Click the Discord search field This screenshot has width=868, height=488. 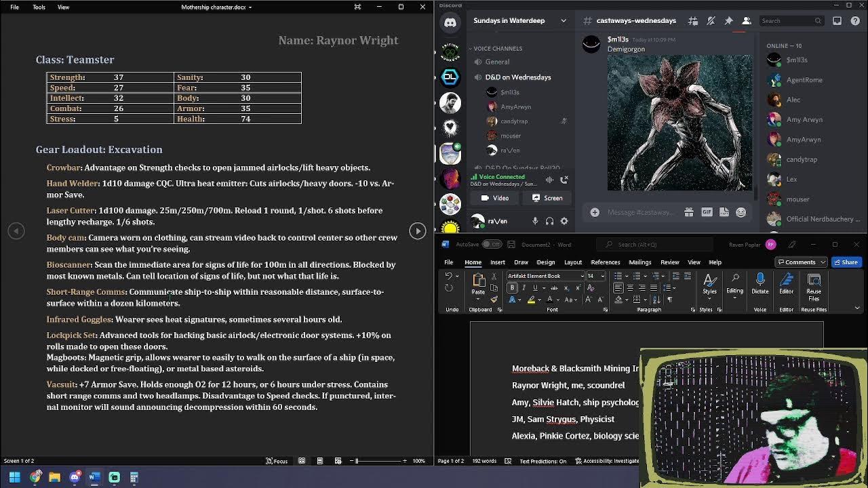[791, 21]
